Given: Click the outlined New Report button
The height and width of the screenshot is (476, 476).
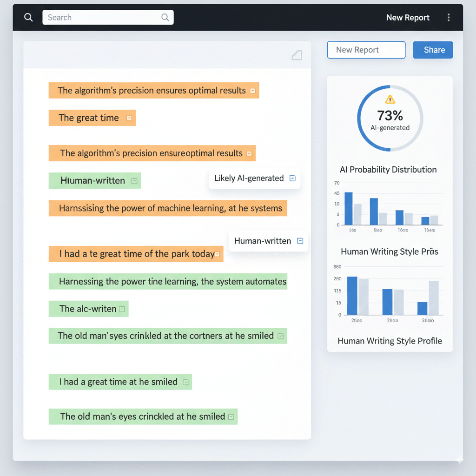Looking at the screenshot, I should point(366,50).
